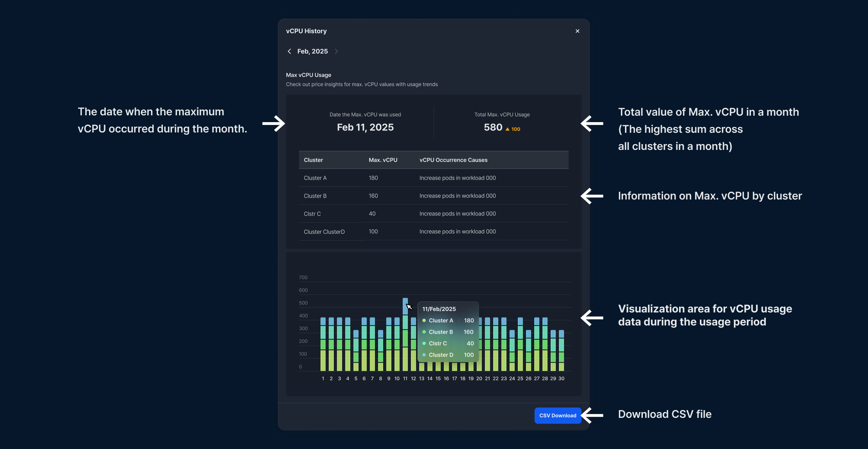This screenshot has height=449, width=868.
Task: Click the orange increase triangle beside 580
Action: pyautogui.click(x=508, y=129)
